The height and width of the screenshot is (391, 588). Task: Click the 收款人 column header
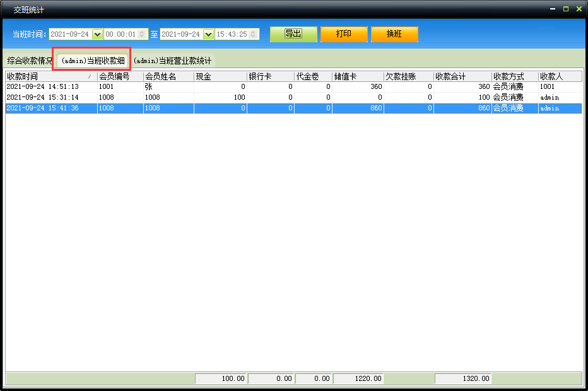pyautogui.click(x=560, y=76)
